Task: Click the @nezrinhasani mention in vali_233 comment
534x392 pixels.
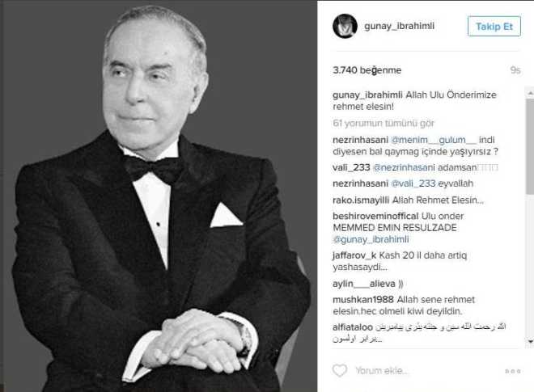Action: pyautogui.click(x=404, y=167)
